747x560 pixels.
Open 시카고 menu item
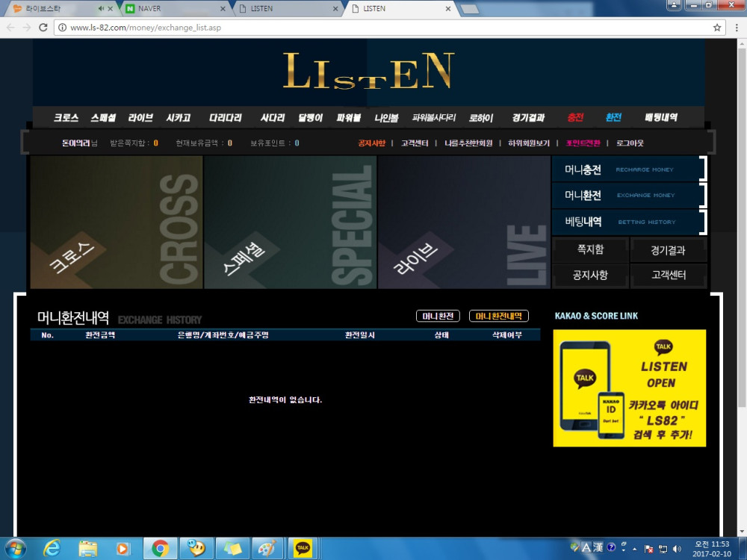(179, 118)
